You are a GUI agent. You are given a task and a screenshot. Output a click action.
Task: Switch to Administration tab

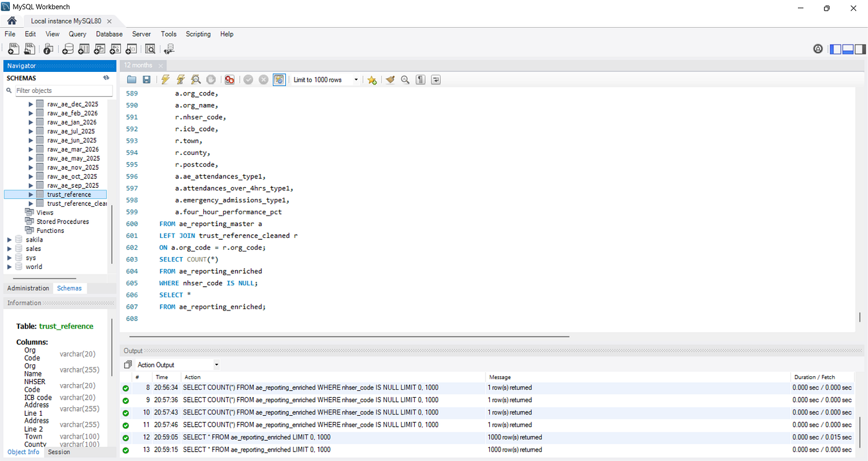pyautogui.click(x=28, y=288)
